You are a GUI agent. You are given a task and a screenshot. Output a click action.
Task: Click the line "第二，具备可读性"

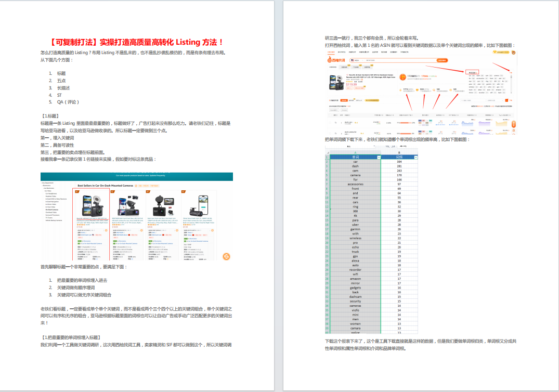coord(57,145)
